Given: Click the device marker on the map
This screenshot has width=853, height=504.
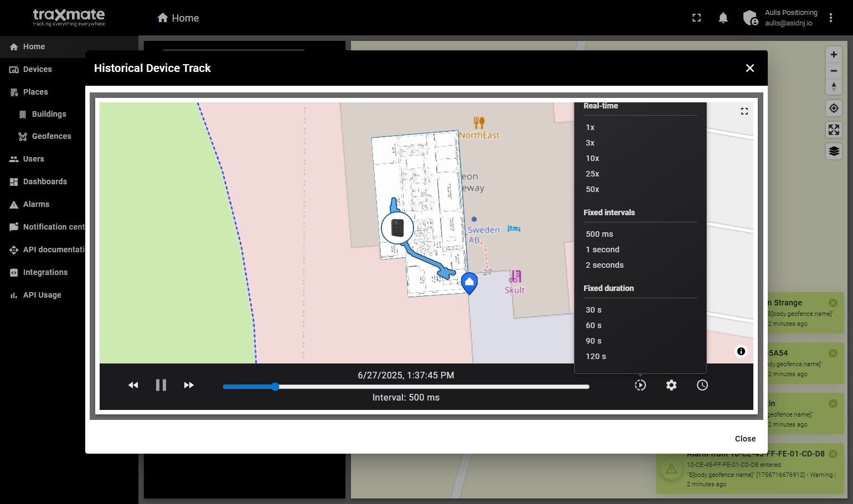Looking at the screenshot, I should coord(397,227).
